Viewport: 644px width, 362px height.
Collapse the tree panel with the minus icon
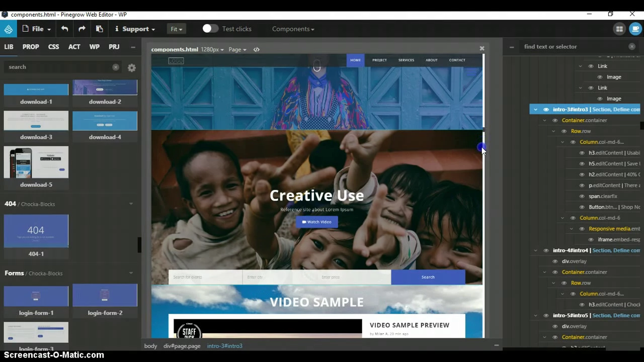[512, 47]
